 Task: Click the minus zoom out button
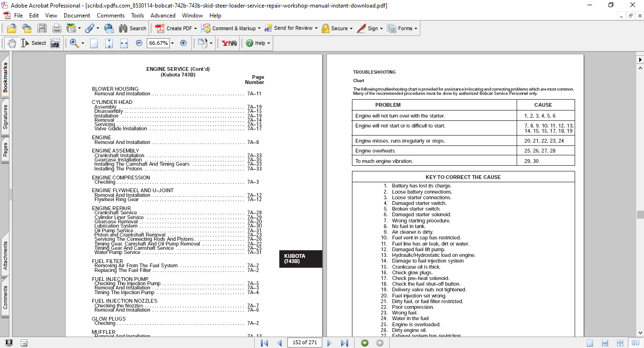tap(139, 43)
